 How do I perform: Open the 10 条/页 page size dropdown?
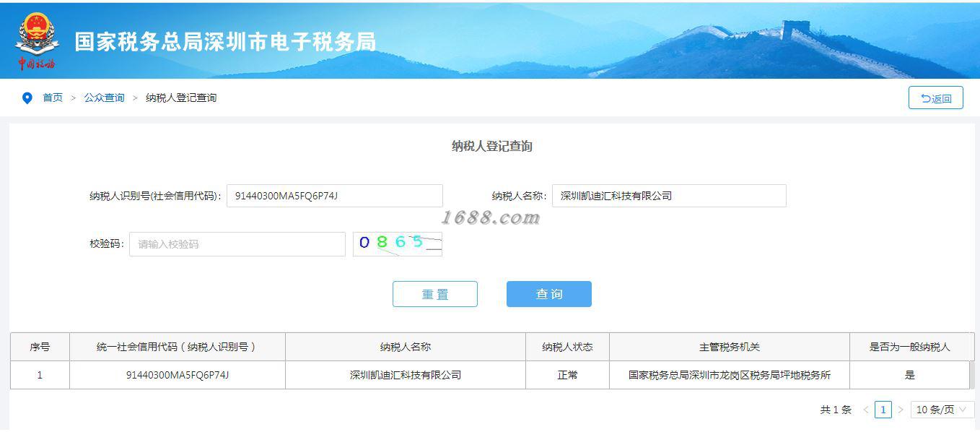[942, 410]
